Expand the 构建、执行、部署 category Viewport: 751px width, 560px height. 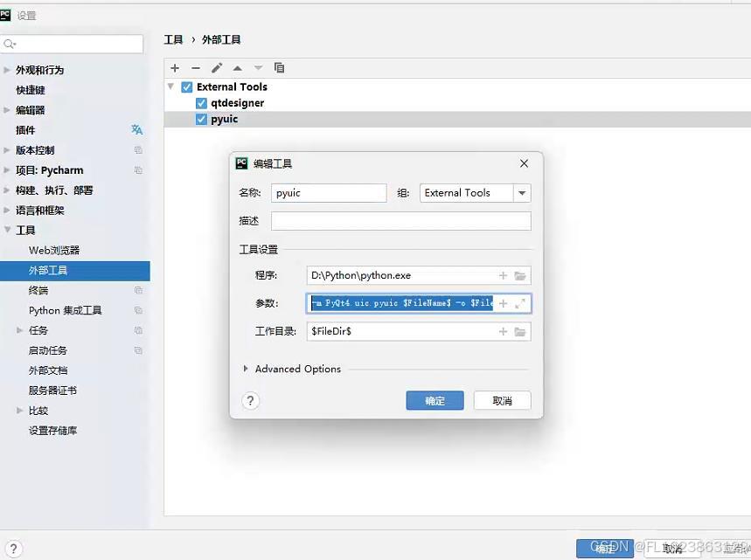7,190
